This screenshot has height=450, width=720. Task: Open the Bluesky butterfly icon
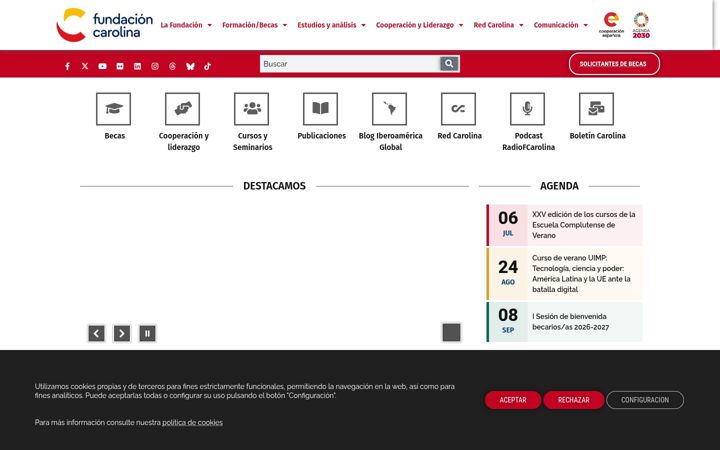pyautogui.click(x=190, y=66)
